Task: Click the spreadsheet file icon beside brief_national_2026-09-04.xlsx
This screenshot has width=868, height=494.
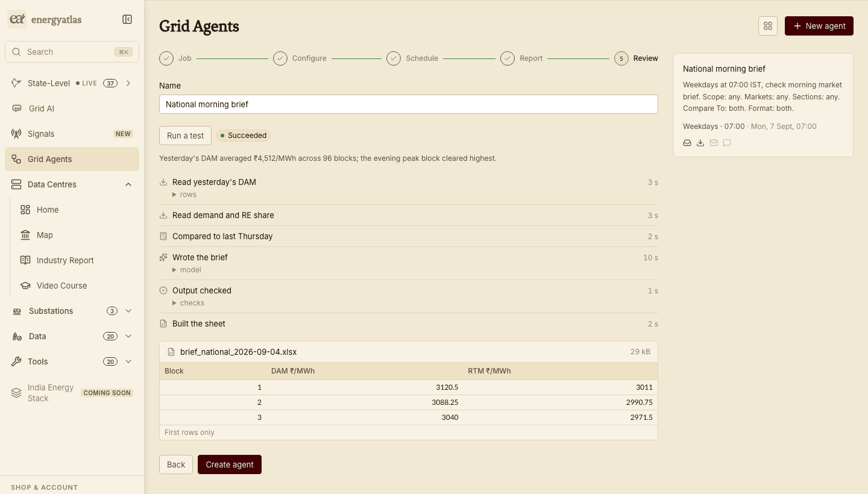Action: click(x=171, y=352)
